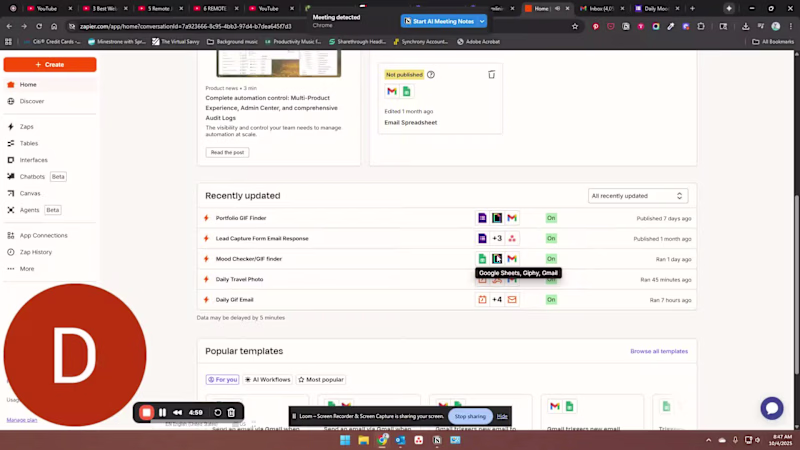Open the Background music bookmark folder

coord(232,42)
